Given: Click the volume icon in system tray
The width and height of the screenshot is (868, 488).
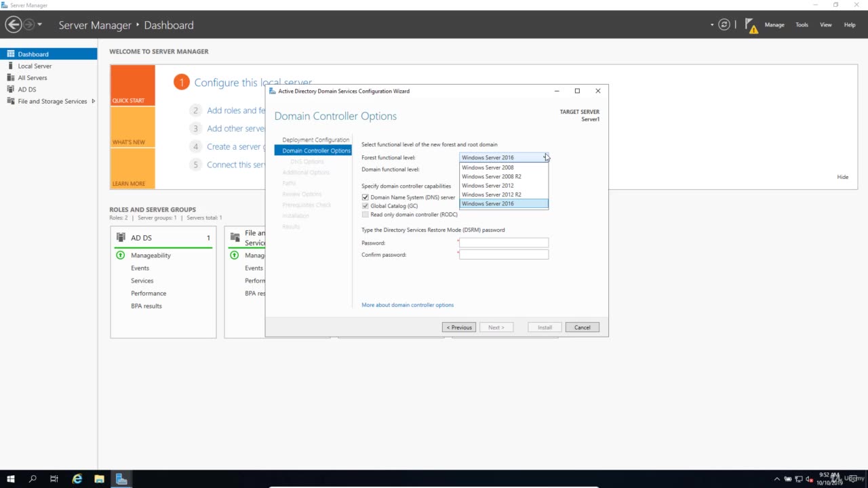Looking at the screenshot, I should tap(809, 479).
